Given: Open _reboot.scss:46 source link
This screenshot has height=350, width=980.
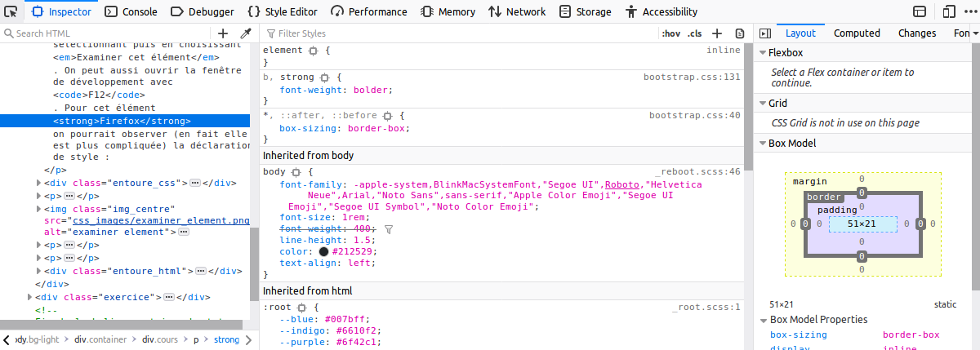Looking at the screenshot, I should tap(697, 172).
